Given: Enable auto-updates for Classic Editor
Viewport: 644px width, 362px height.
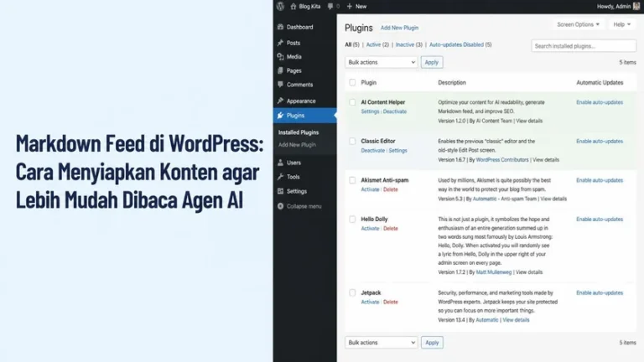Looking at the screenshot, I should click(600, 141).
